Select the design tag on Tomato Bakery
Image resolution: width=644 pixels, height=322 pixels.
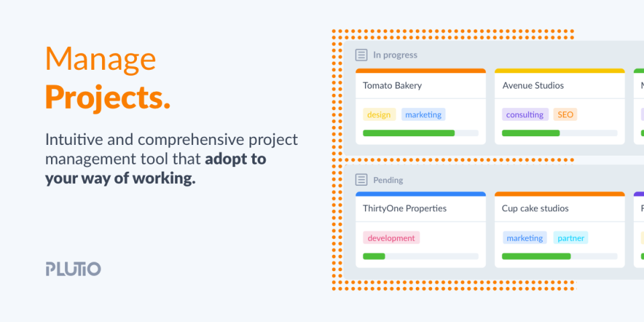coord(379,115)
